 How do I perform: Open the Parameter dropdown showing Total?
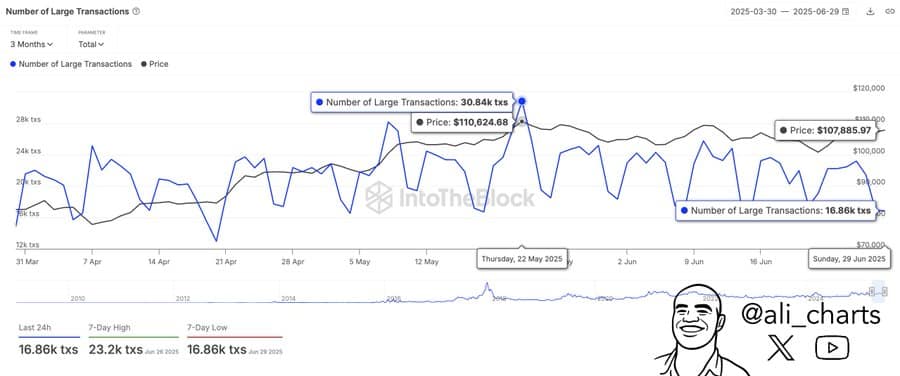91,44
